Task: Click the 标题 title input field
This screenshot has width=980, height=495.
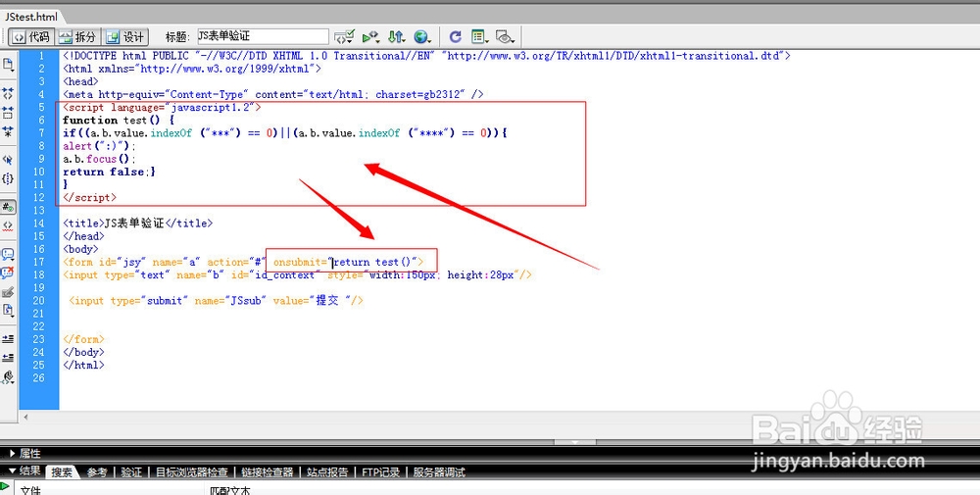Action: (263, 37)
